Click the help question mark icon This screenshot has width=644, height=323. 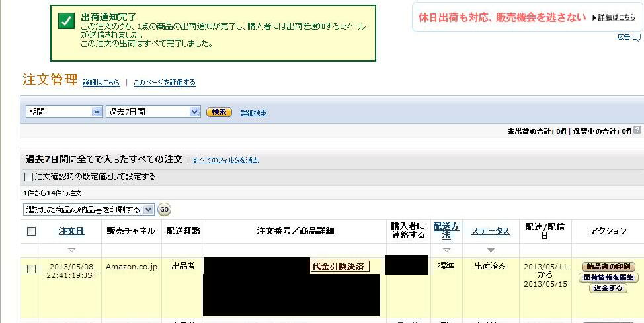click(637, 130)
